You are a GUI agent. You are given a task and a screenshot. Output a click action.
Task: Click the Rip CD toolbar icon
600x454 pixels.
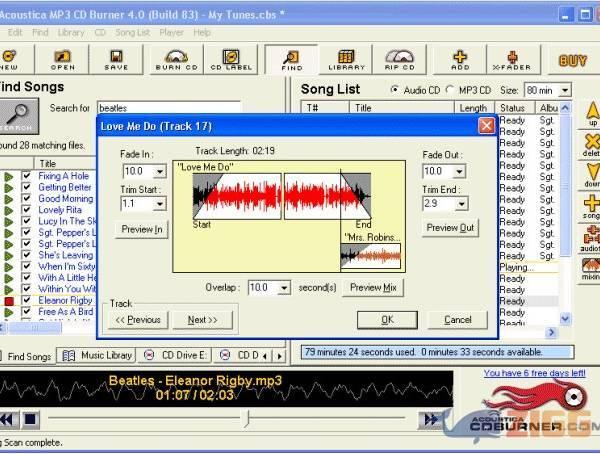pyautogui.click(x=399, y=60)
